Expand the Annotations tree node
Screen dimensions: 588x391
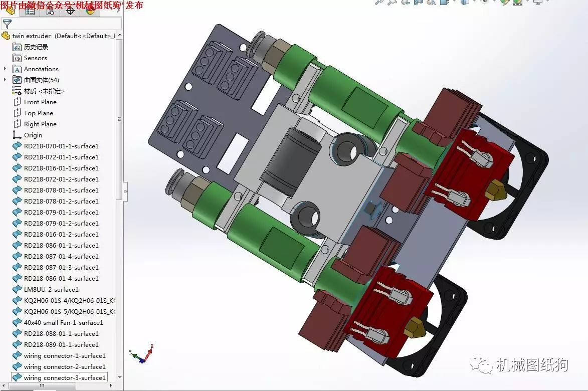point(5,69)
